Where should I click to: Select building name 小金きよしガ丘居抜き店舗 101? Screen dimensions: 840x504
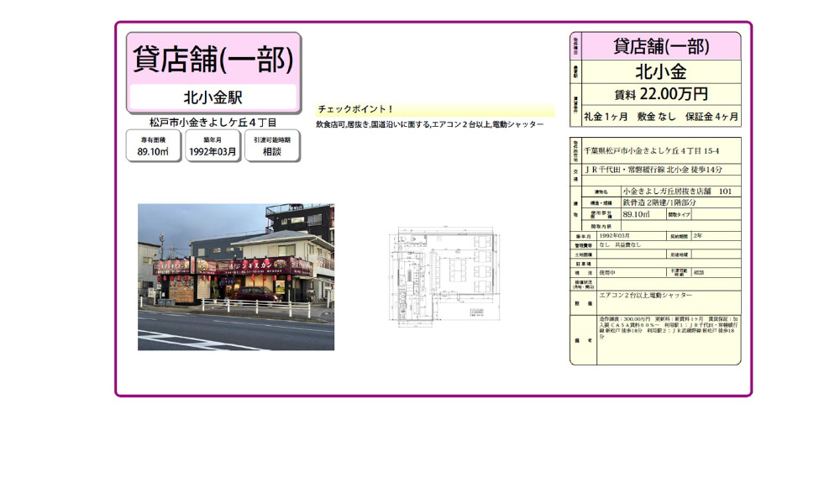[x=677, y=192]
